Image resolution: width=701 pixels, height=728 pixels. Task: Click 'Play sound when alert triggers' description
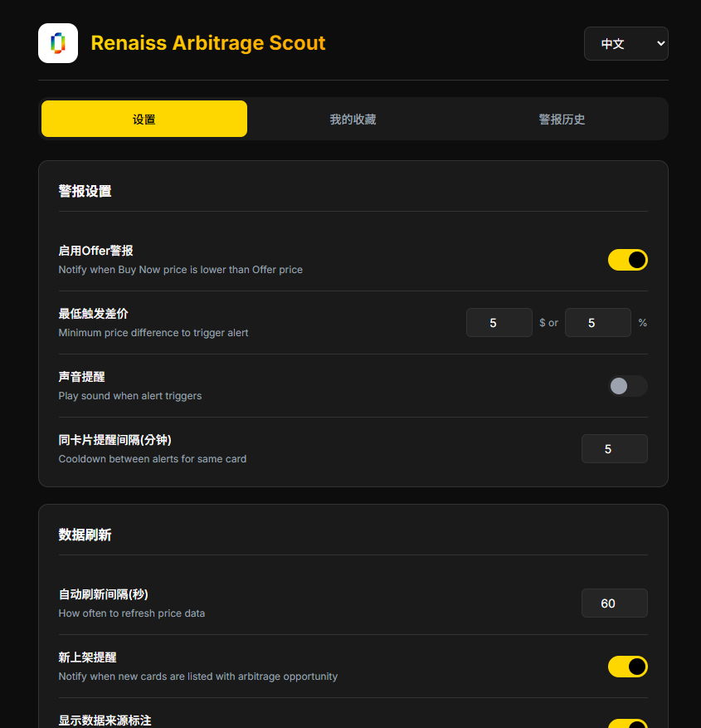point(130,396)
